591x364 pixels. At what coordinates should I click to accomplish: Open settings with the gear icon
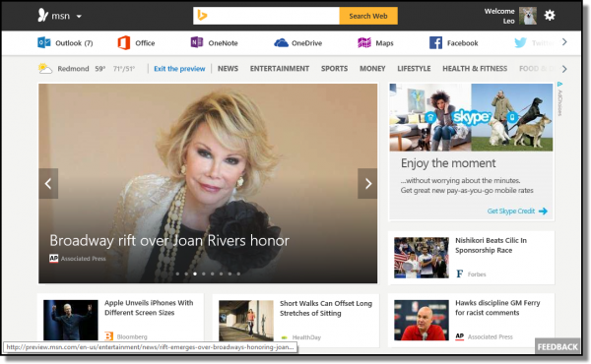pos(550,15)
